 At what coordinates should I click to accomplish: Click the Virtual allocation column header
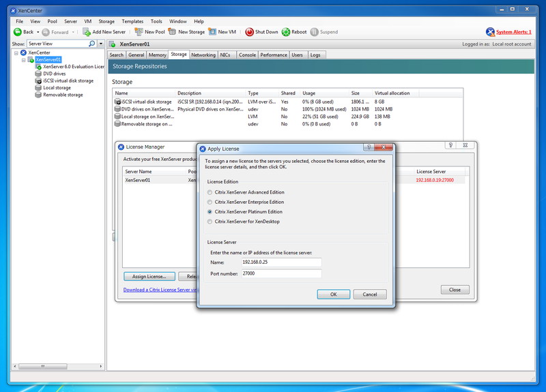396,93
